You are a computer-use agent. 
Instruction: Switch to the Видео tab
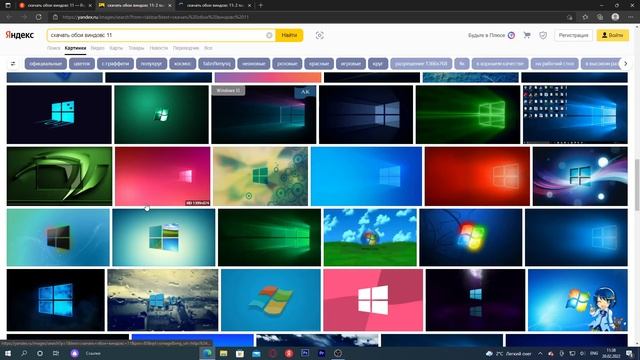tap(97, 48)
